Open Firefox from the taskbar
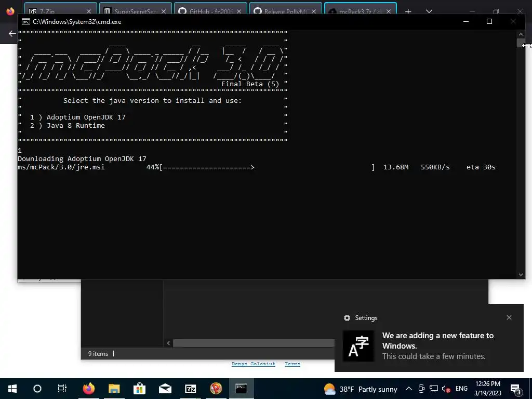This screenshot has height=399, width=532. coord(89,389)
